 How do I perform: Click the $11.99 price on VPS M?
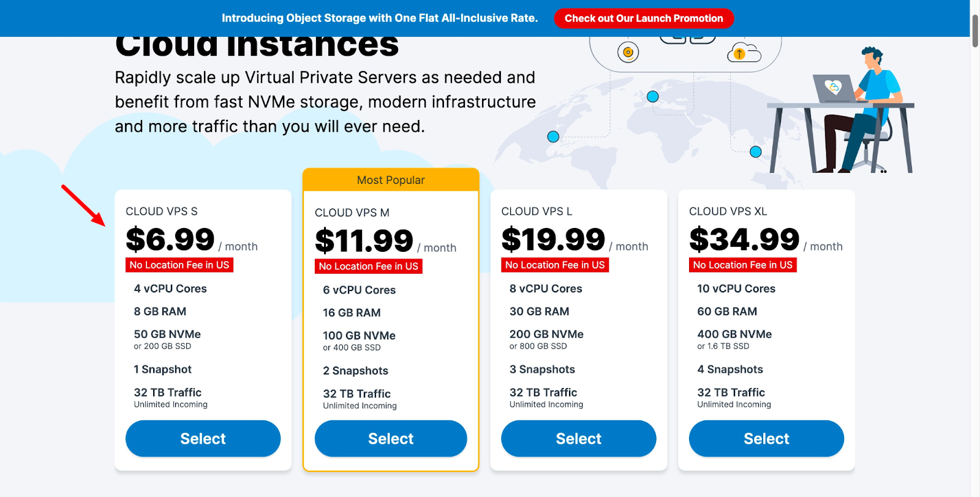[x=364, y=241]
